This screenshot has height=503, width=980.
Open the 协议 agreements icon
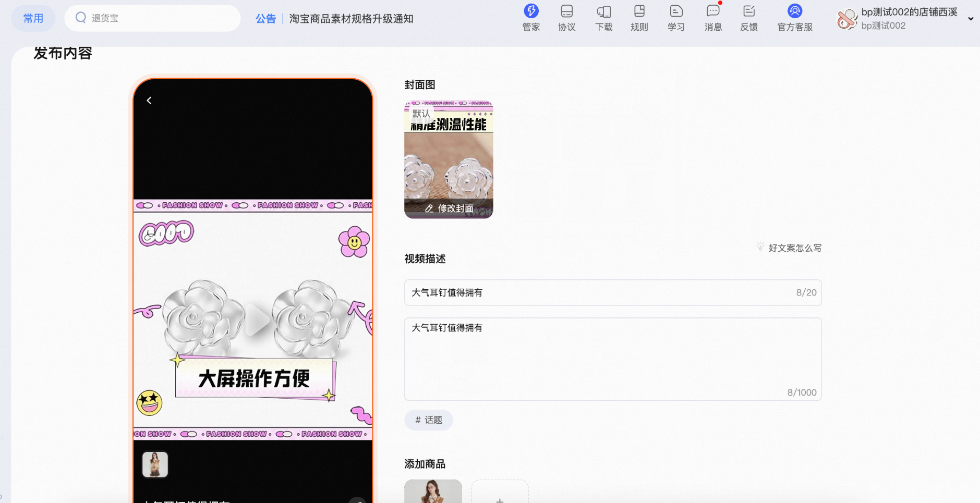(566, 18)
